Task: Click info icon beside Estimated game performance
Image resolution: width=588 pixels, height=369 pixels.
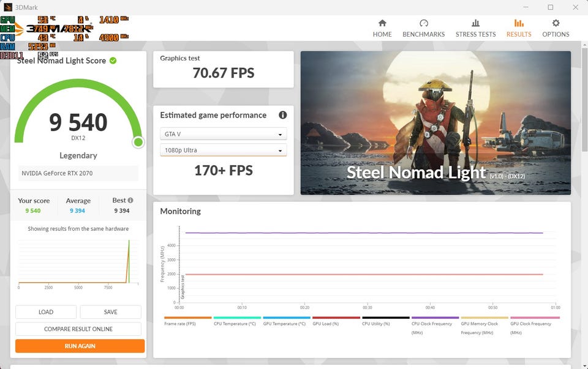Action: point(283,115)
